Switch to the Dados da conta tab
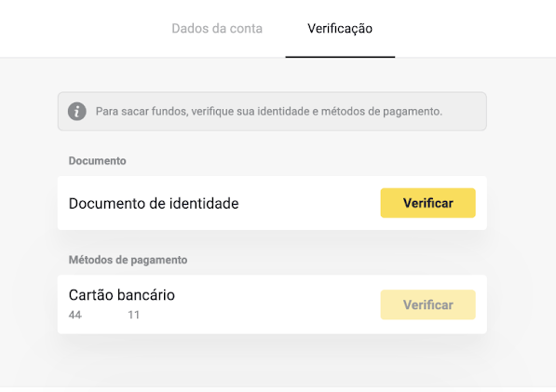 click(x=217, y=28)
